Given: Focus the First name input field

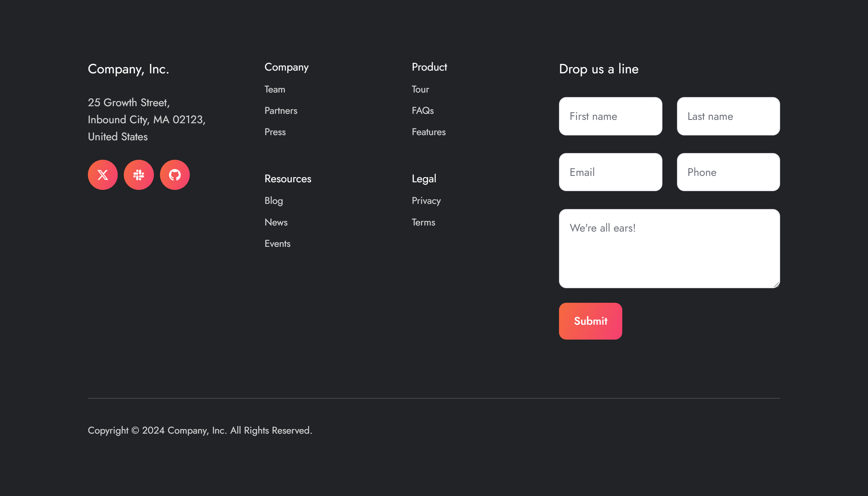Looking at the screenshot, I should coord(610,116).
